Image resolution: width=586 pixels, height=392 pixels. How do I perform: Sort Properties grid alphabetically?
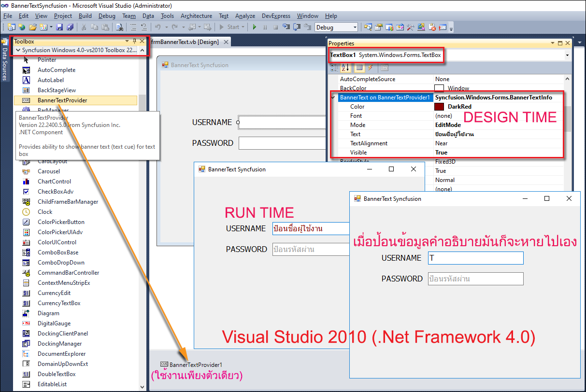tap(346, 68)
